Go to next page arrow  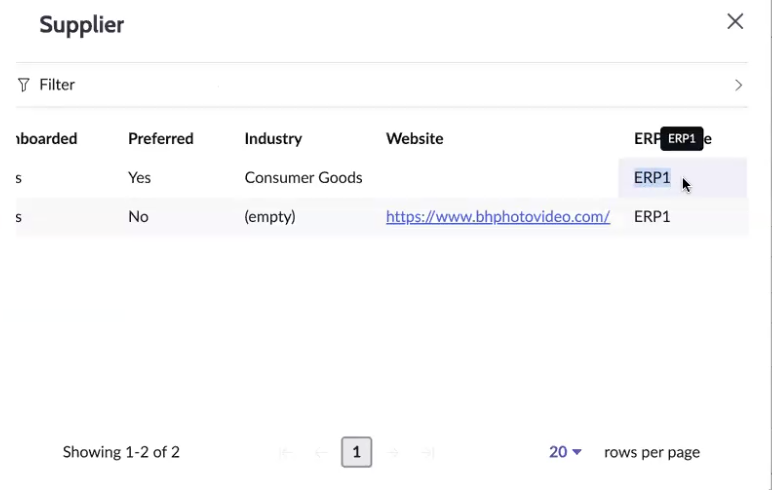(x=393, y=452)
